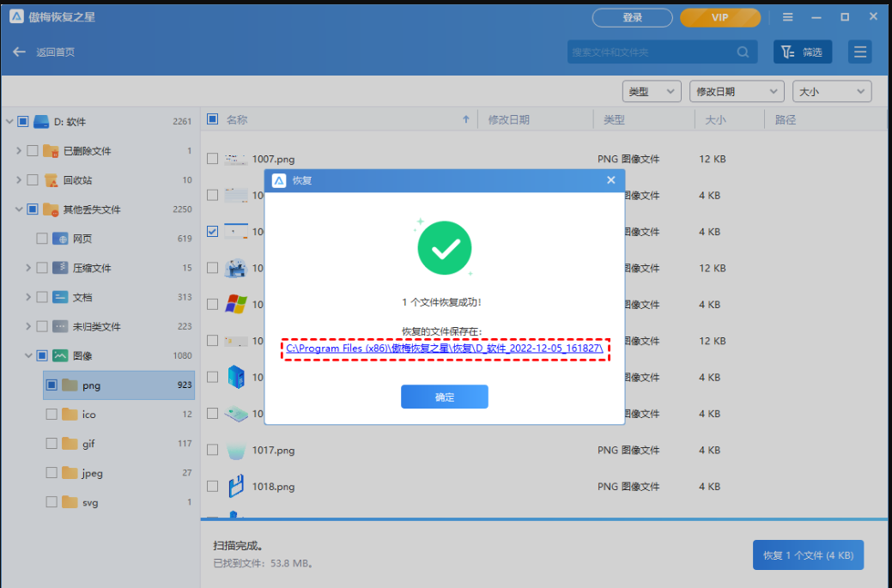Click the svg folder icon
Image resolution: width=892 pixels, height=588 pixels.
coord(70,502)
